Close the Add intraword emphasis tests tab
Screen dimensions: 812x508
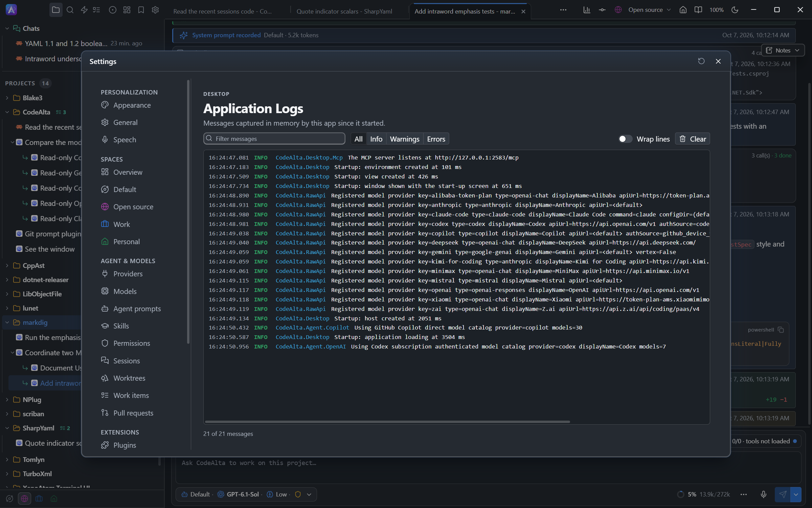[x=523, y=12]
